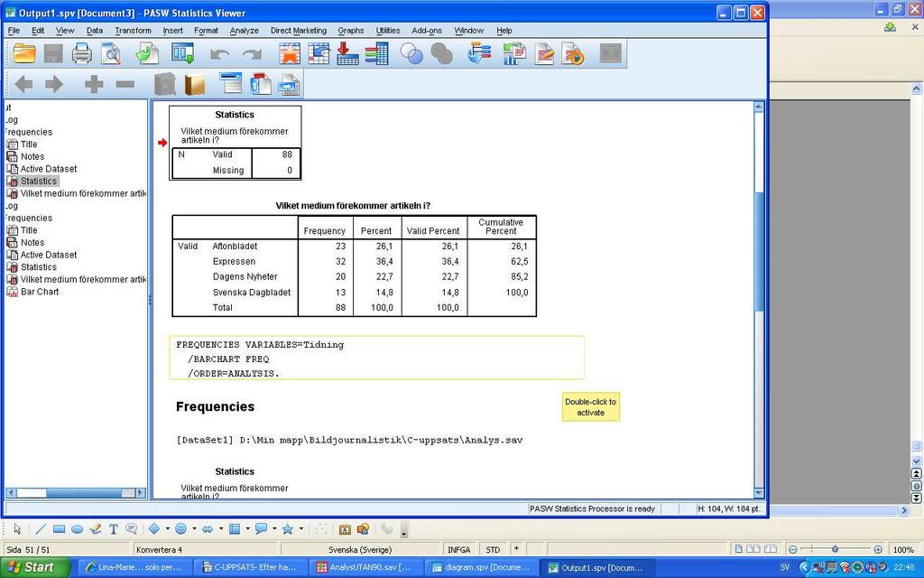This screenshot has width=924, height=578.
Task: Open Basic Shapes diamond dropdown arrow
Action: [x=167, y=529]
